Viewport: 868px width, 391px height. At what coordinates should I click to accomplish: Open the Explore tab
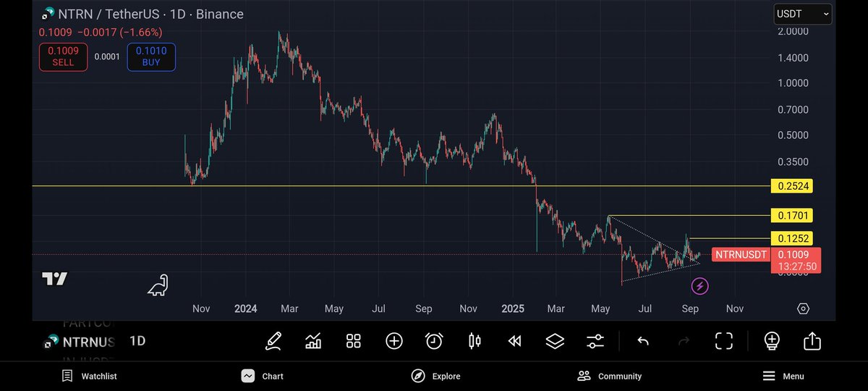tap(436, 376)
